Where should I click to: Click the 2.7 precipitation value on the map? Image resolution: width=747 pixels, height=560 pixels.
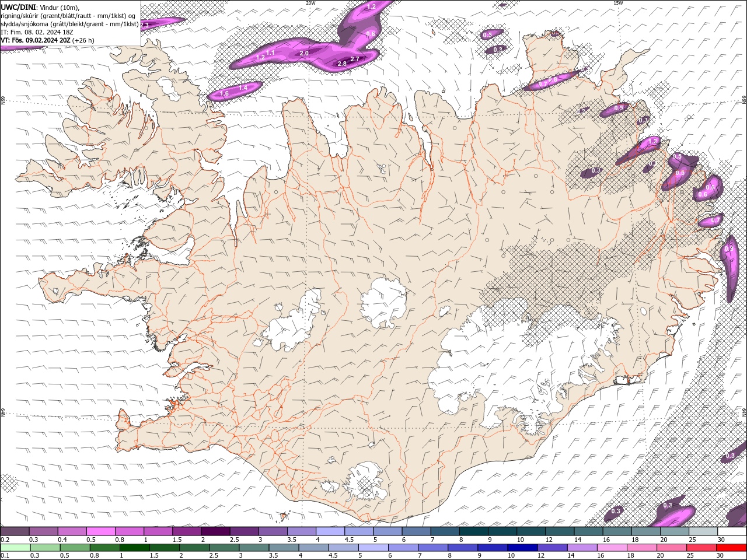coord(354,59)
